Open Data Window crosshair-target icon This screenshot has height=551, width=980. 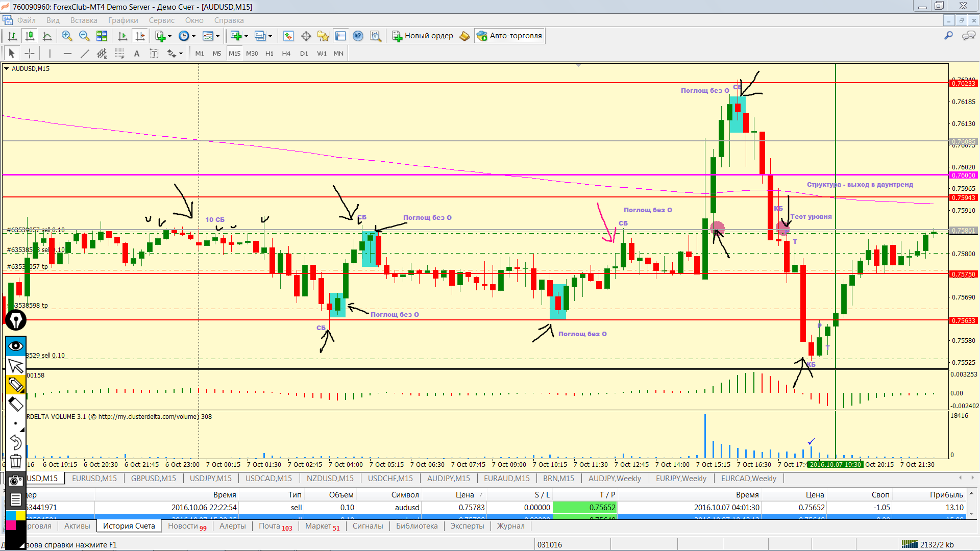coord(306,36)
